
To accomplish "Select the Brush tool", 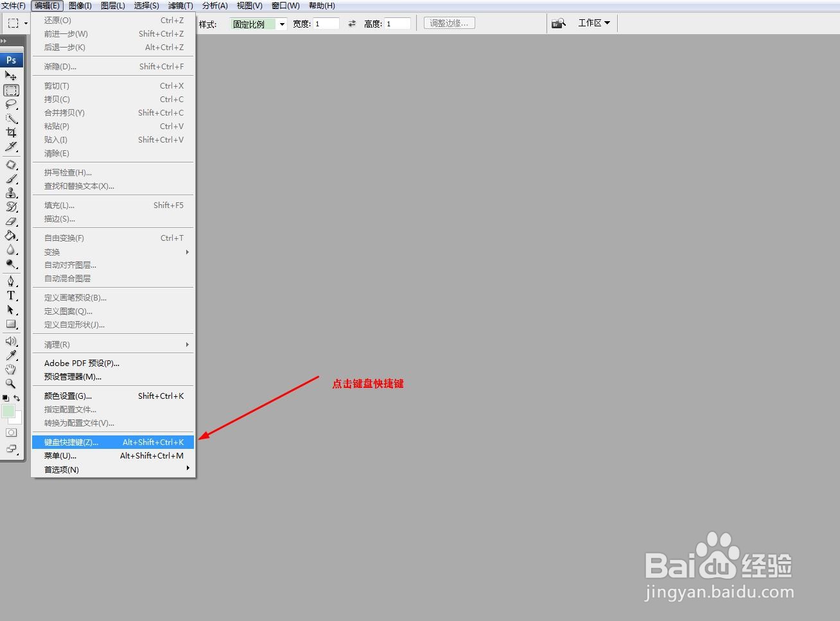I will click(11, 179).
